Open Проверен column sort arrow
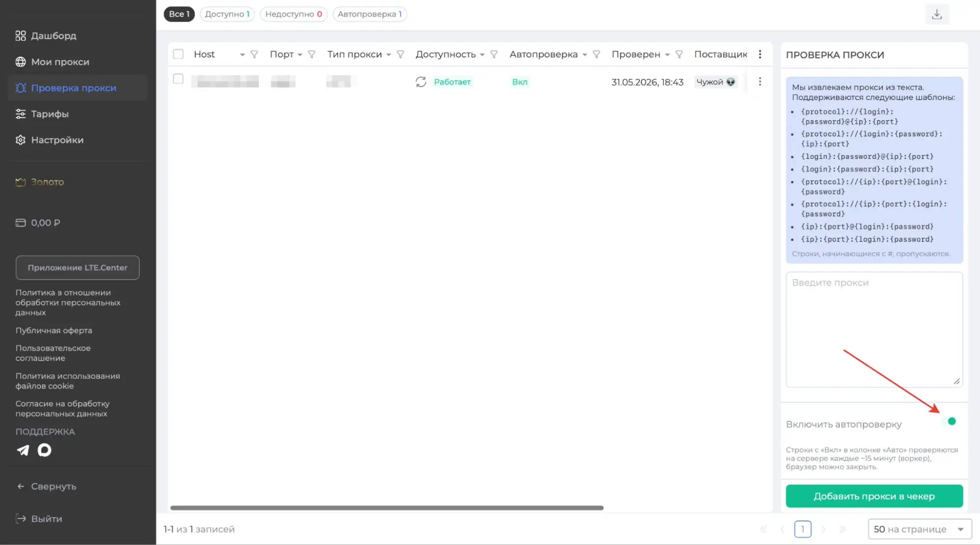Viewport: 980px width, 545px height. click(667, 55)
